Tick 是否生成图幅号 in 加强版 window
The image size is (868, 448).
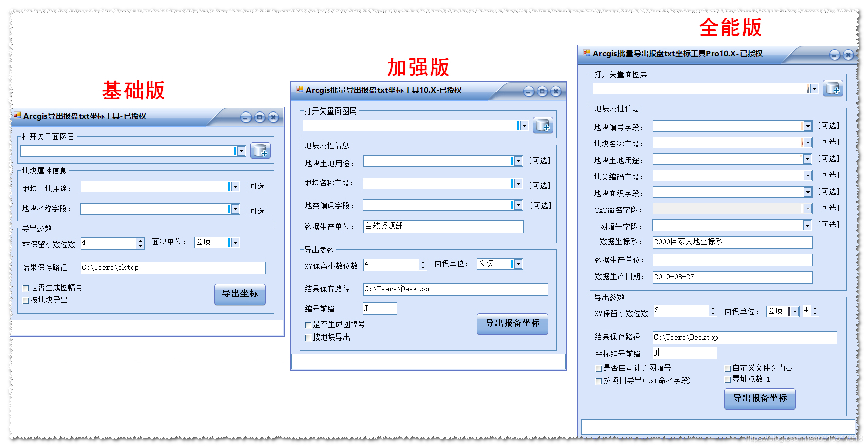308,325
